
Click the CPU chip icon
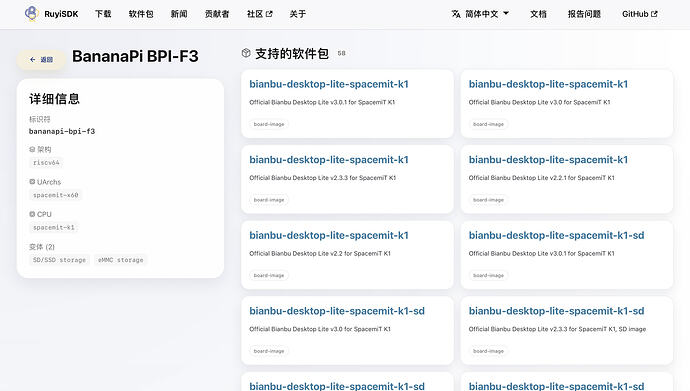[x=32, y=214]
